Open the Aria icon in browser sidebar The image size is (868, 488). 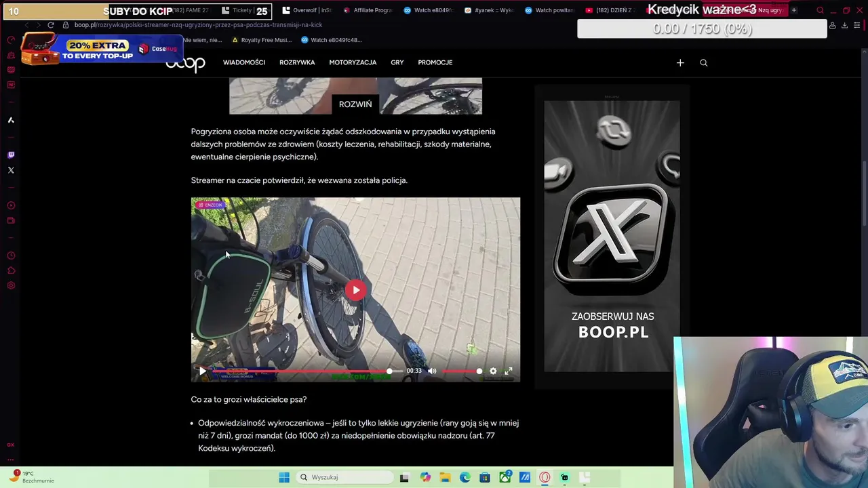click(11, 120)
